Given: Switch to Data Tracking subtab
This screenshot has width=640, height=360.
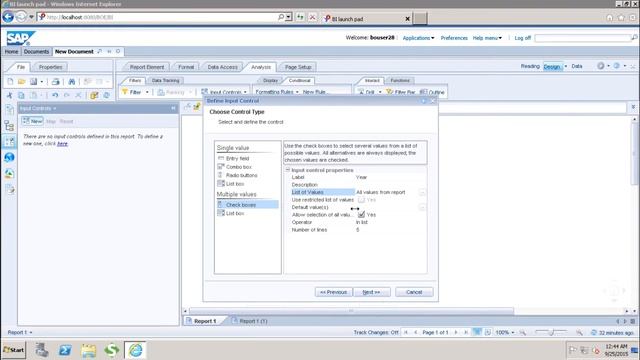Looking at the screenshot, I should coord(165,81).
